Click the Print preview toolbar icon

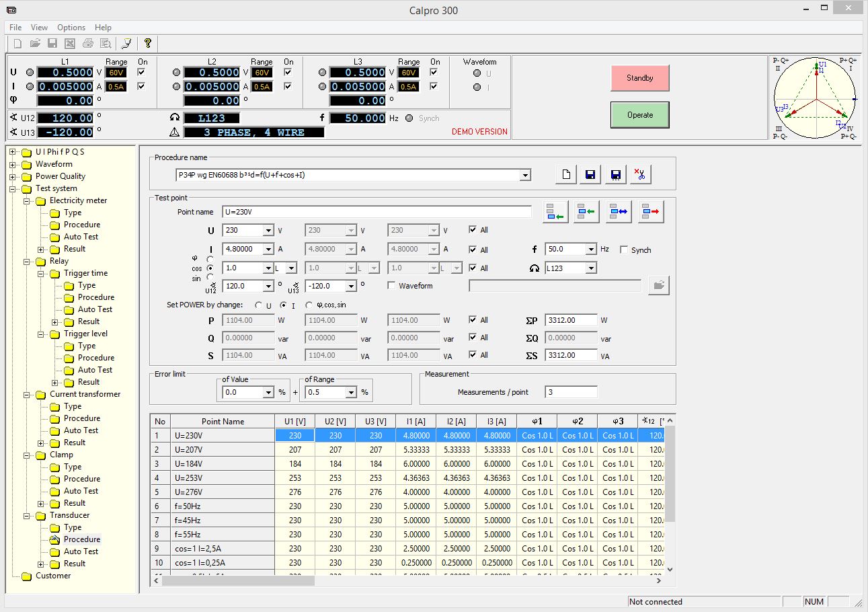[105, 44]
